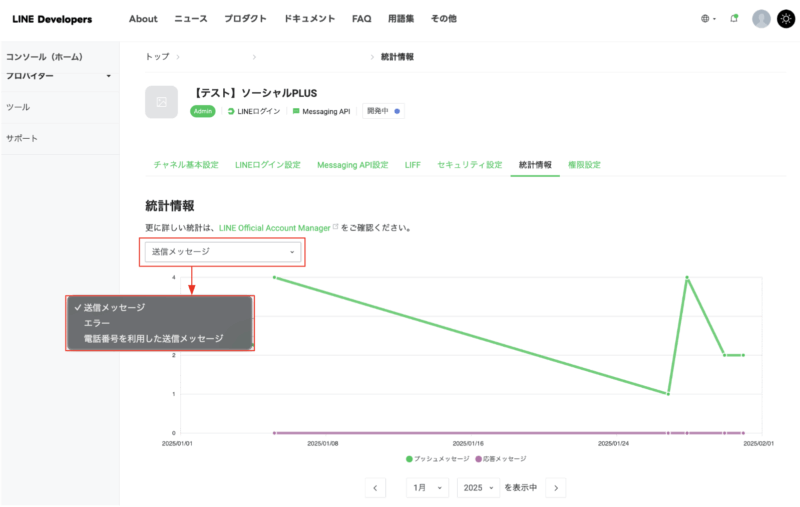Open the FAQ page
Screen dimensions: 800x507
(361, 19)
